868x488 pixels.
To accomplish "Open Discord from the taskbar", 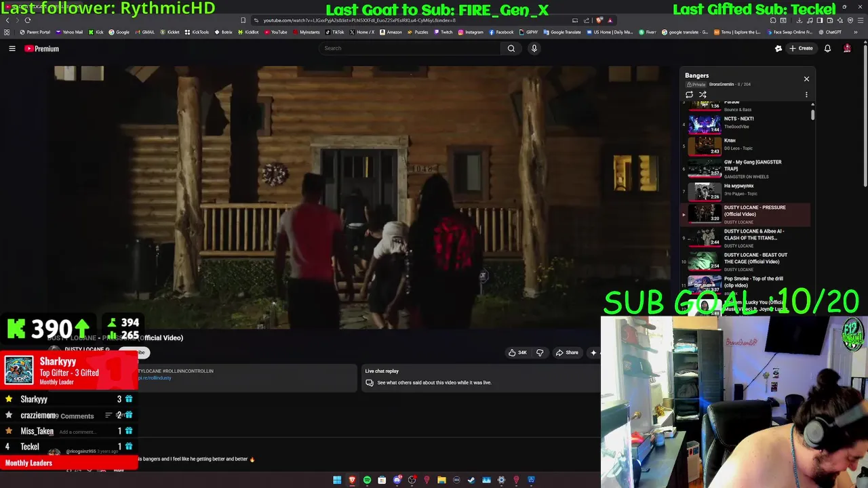I will point(397,480).
